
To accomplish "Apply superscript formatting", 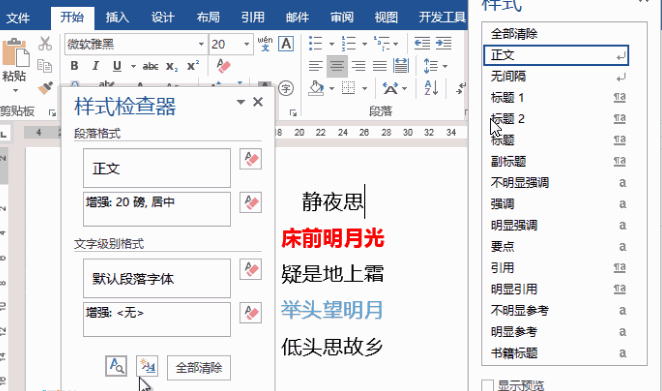I will point(193,66).
